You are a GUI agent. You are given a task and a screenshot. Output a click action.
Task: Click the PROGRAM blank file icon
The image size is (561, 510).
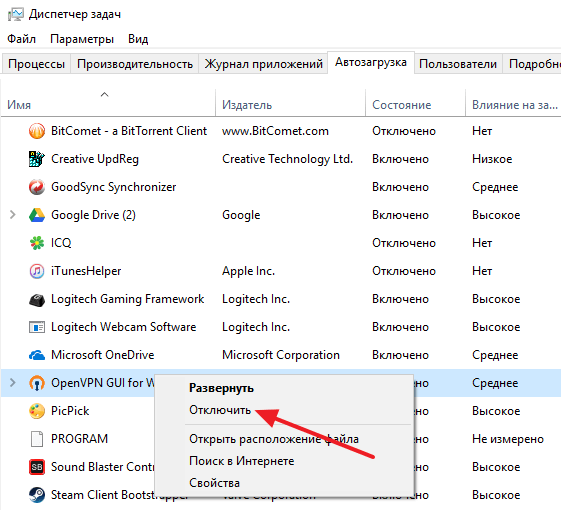(x=37, y=439)
